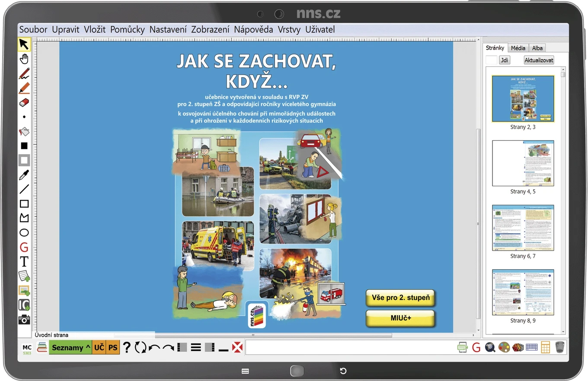This screenshot has width=588, height=381.
Task: Toggle the PS workbook button
Action: 113,347
